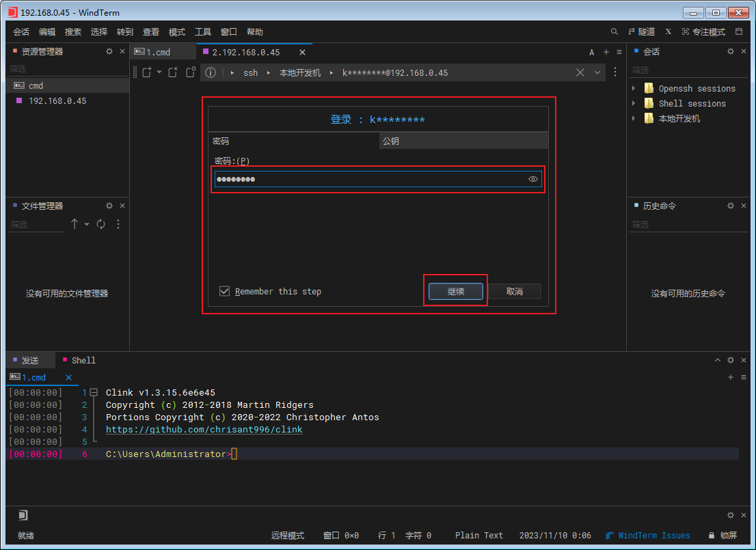Image resolution: width=756 pixels, height=550 pixels.
Task: Toggle the focus mode button (专注模式)
Action: 703,32
